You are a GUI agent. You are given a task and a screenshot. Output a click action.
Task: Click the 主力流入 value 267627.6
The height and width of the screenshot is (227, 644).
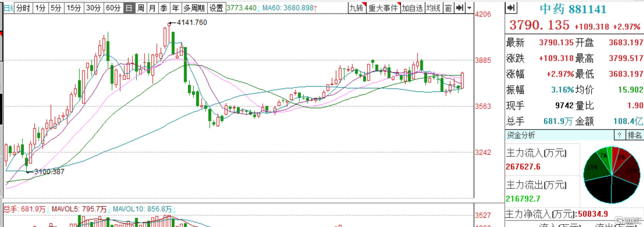pos(523,167)
